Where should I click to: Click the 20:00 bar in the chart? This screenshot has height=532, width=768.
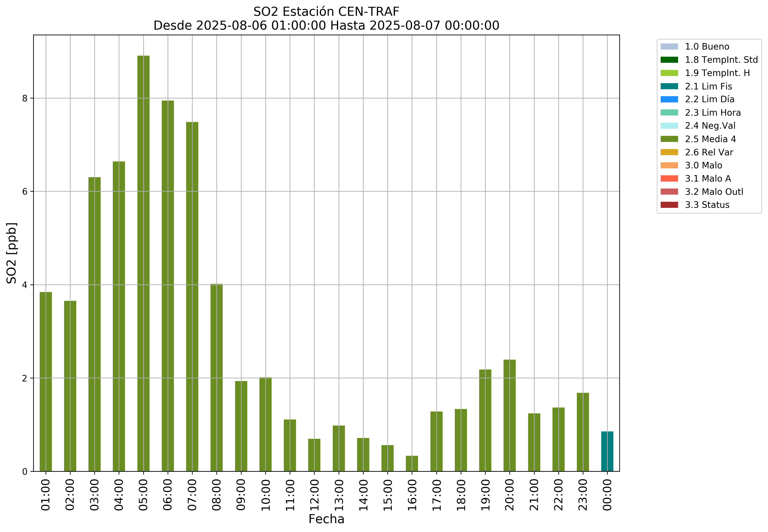(x=509, y=415)
